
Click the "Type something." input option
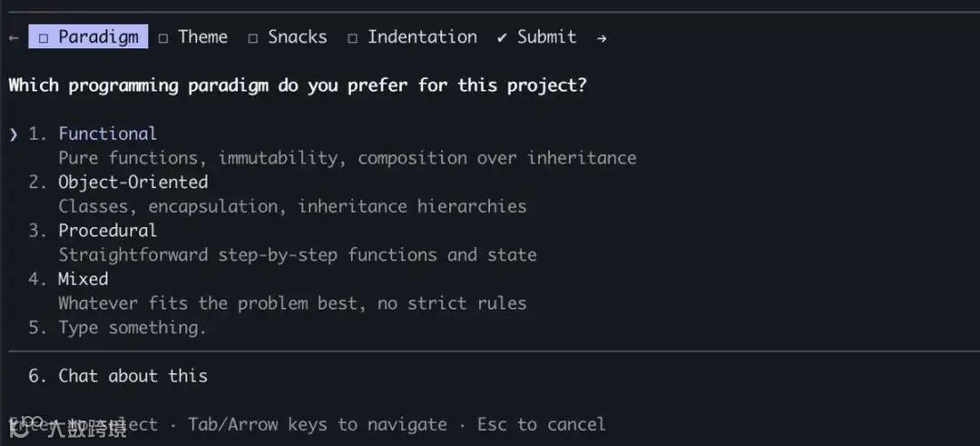[132, 328]
